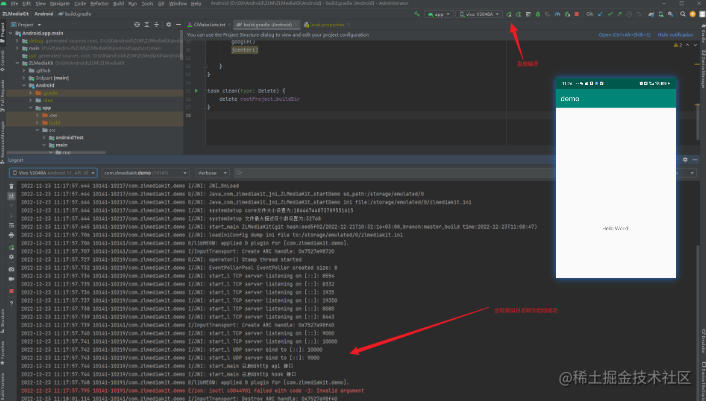706x401 pixels.
Task: Open the com.zlmediakit.demo process dropdown
Action: point(145,173)
